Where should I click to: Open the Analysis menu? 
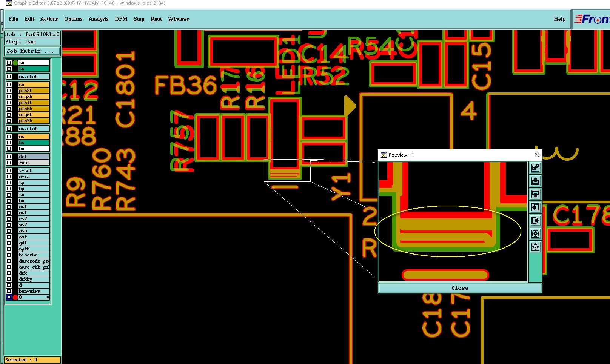tap(99, 19)
